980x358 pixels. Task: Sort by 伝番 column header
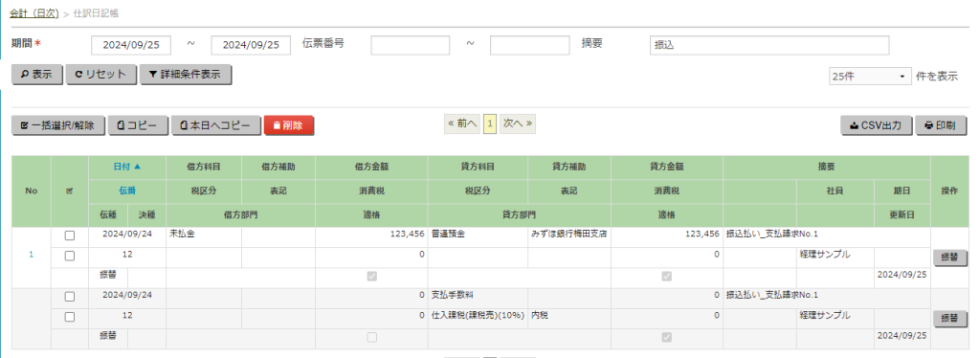[127, 190]
